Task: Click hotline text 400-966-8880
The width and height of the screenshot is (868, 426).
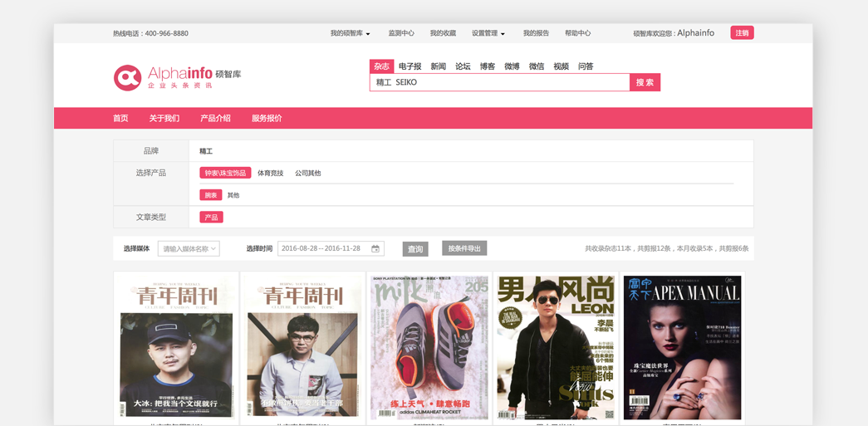Action: 167,33
